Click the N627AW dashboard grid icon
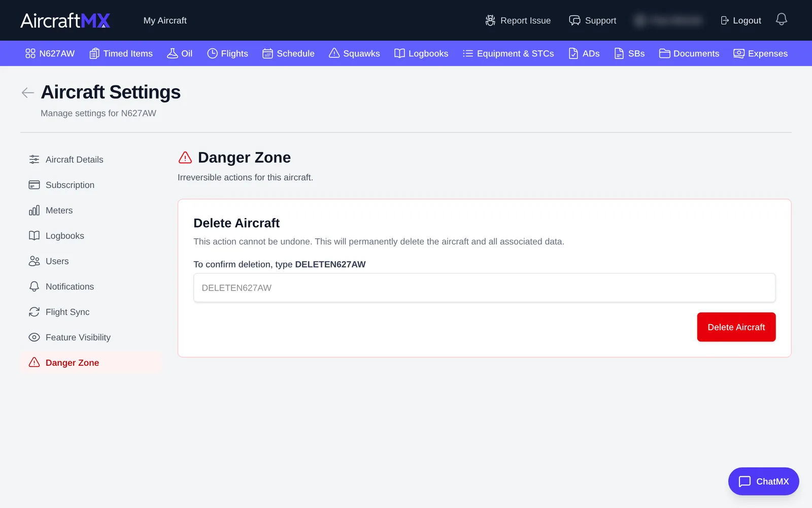Image resolution: width=812 pixels, height=508 pixels. [30, 53]
